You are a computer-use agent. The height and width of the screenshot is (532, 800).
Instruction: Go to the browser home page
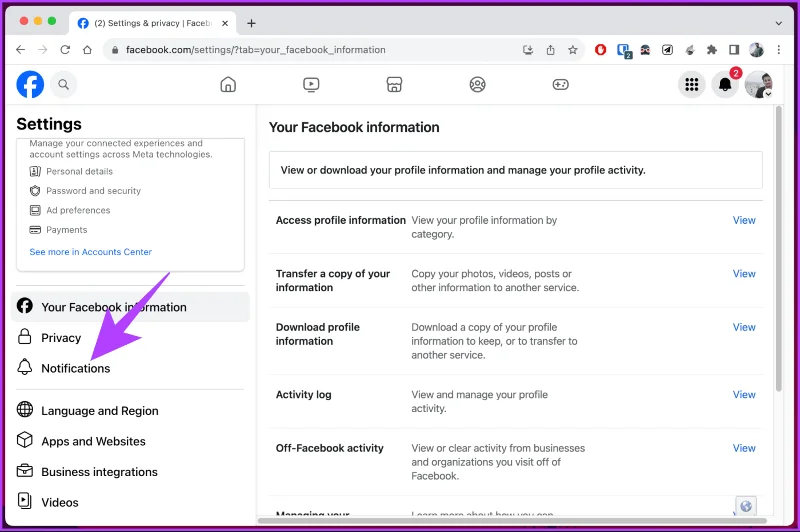tap(87, 49)
